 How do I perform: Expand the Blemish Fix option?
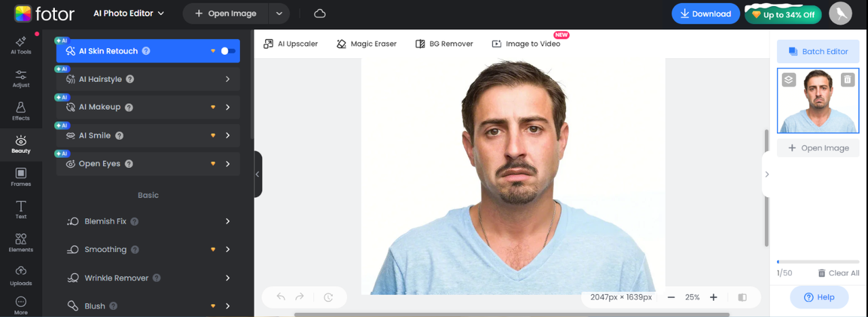pyautogui.click(x=228, y=221)
